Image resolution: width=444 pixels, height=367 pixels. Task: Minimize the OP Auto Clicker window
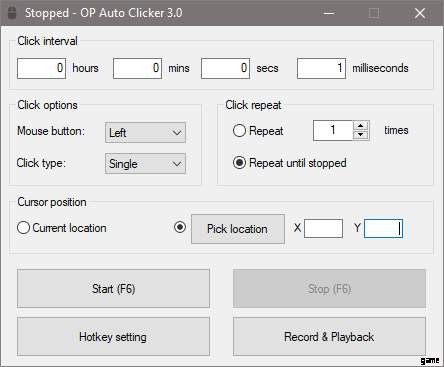point(329,13)
